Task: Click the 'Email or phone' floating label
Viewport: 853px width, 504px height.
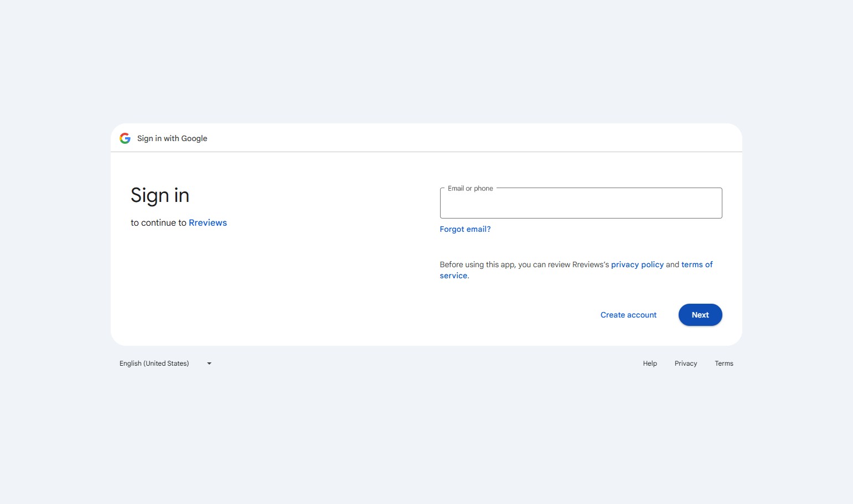Action: 470,189
